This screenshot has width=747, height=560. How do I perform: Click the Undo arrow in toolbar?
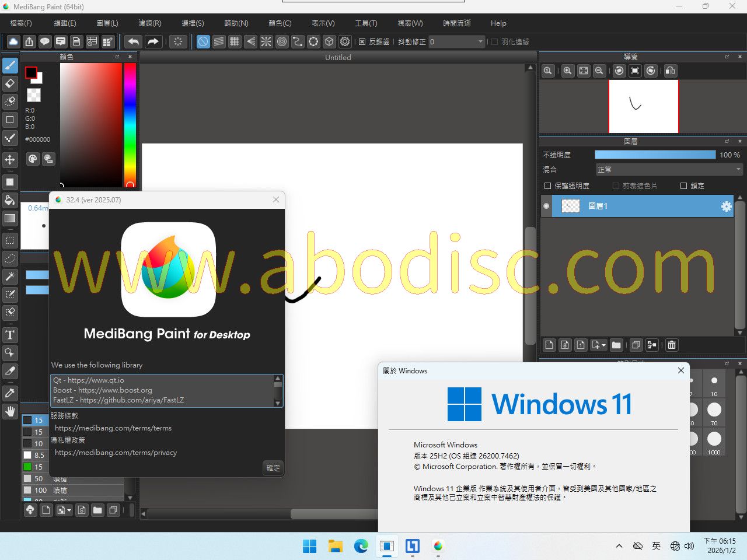pyautogui.click(x=134, y=41)
